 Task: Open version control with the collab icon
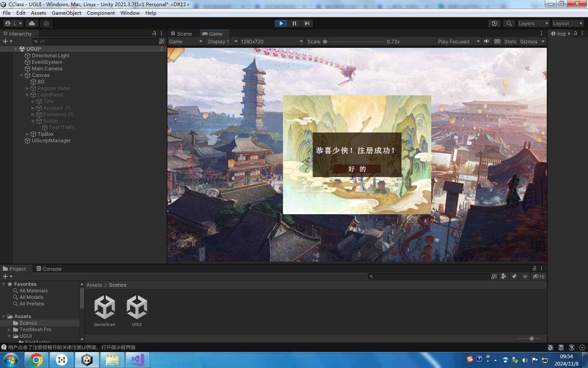point(46,23)
